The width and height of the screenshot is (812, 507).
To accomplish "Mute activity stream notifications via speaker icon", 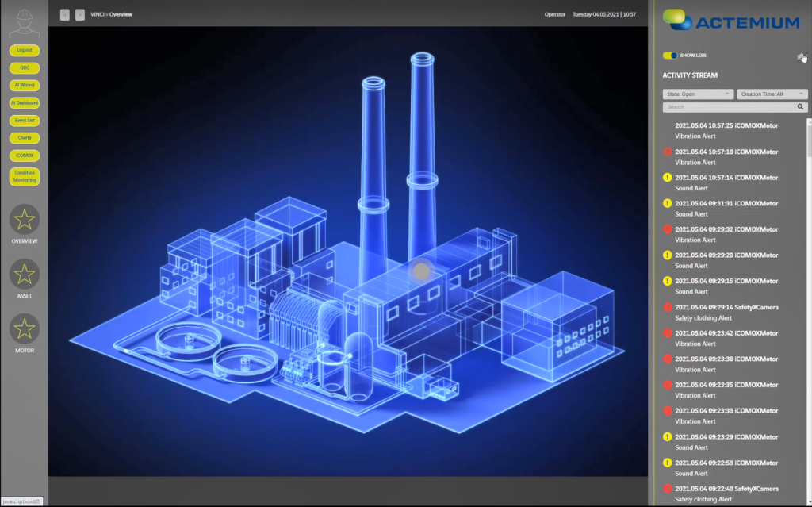I will click(801, 56).
